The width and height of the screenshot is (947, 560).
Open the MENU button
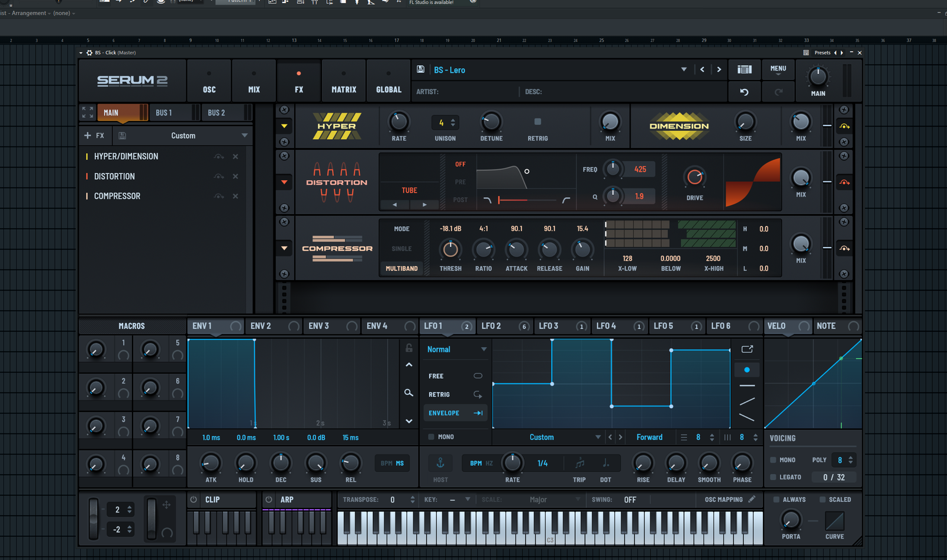778,70
